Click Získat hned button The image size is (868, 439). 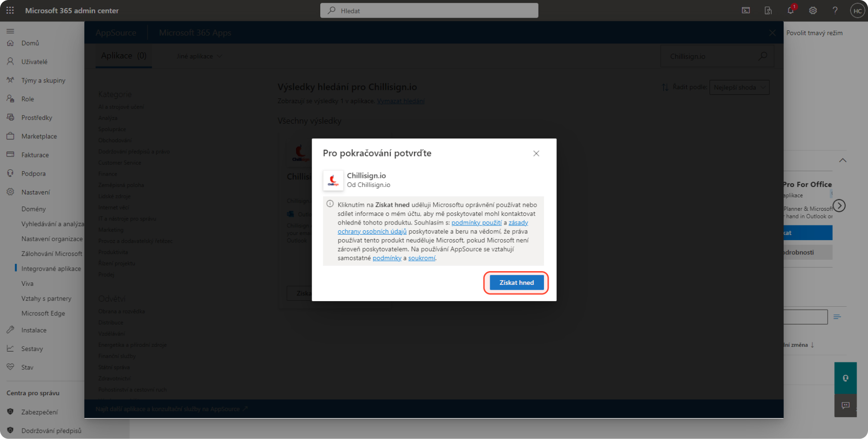pos(516,283)
